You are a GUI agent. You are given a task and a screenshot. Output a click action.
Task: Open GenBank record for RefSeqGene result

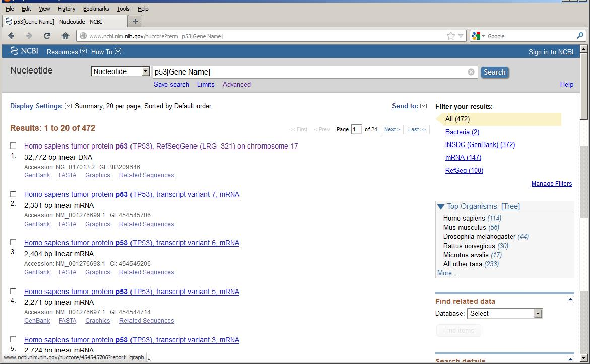point(37,175)
